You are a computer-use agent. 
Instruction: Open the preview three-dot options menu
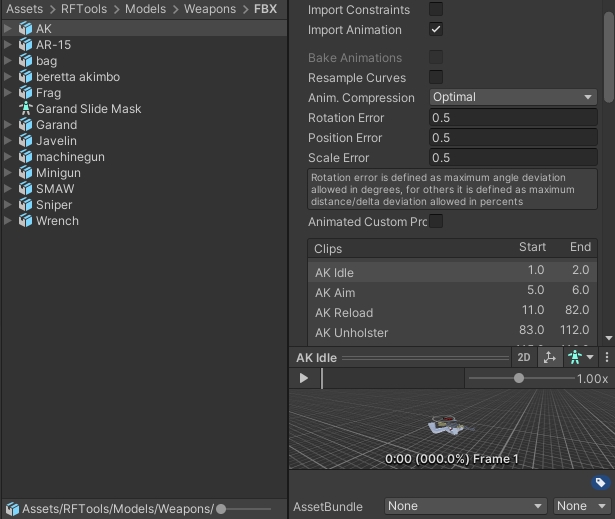[x=607, y=357]
